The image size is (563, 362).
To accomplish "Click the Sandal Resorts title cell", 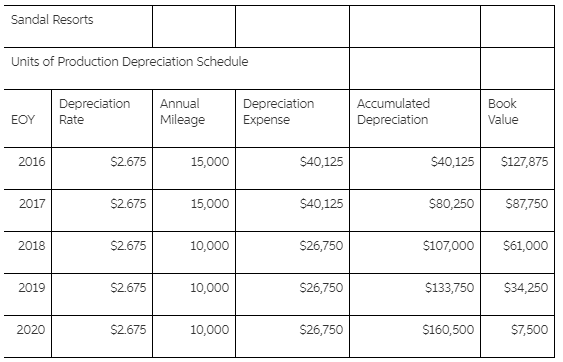I will tap(78, 26).
